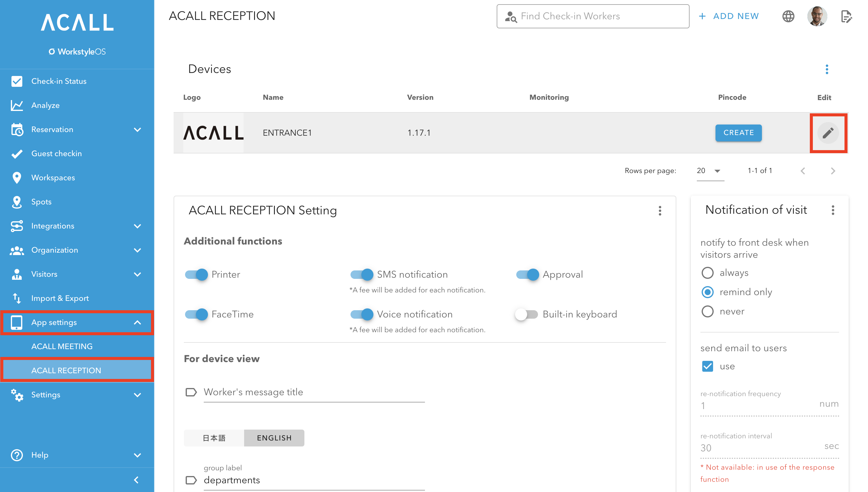Toggle the FaceTime switch
Screen dimensions: 868x492
pyautogui.click(x=196, y=314)
